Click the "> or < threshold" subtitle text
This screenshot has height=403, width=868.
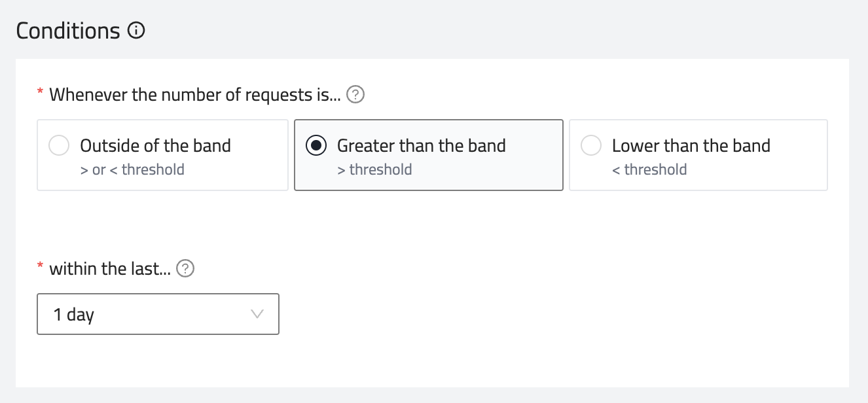click(132, 170)
